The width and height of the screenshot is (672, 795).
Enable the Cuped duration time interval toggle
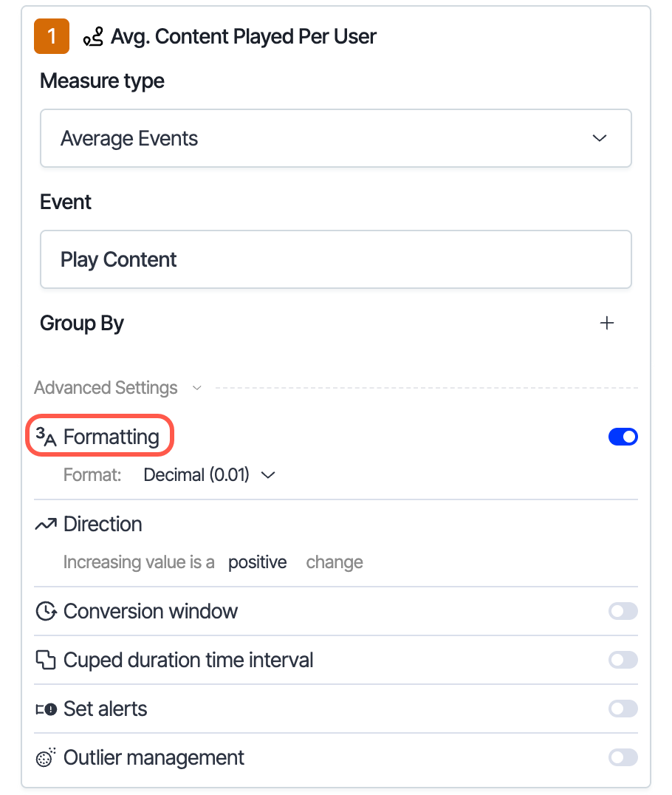[623, 660]
